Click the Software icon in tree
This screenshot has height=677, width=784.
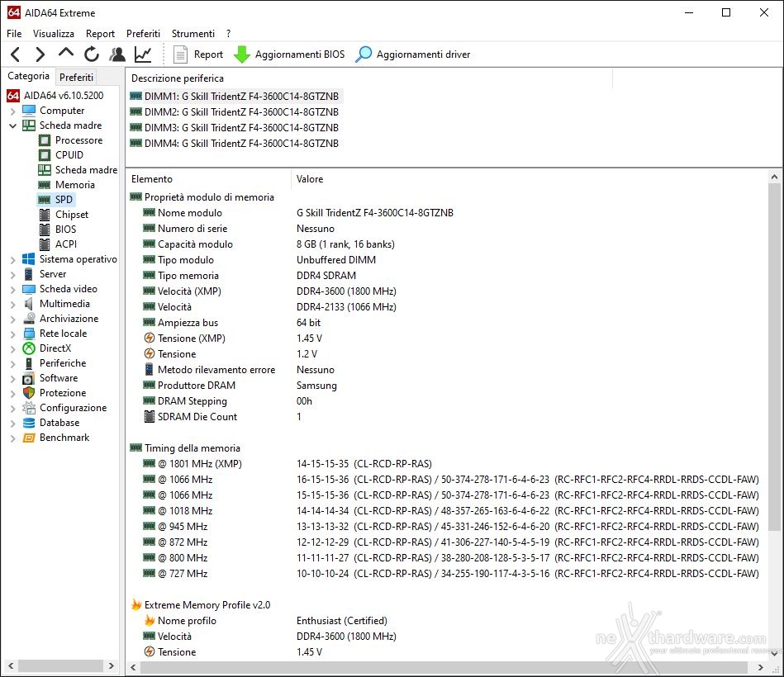[x=29, y=378]
